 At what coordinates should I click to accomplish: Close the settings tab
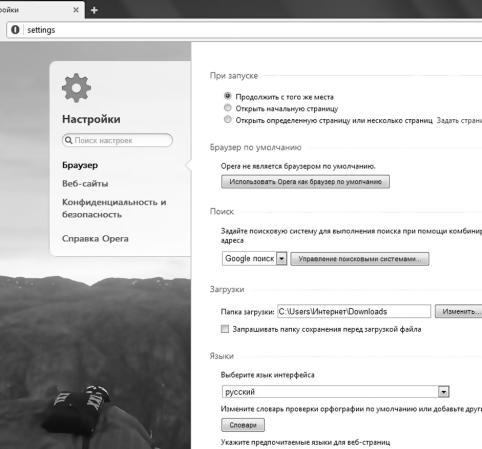tap(76, 10)
